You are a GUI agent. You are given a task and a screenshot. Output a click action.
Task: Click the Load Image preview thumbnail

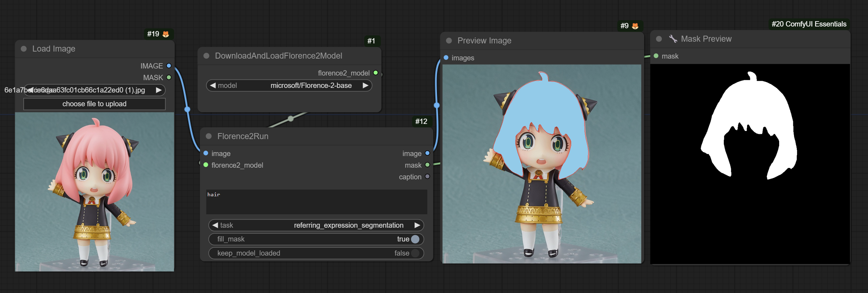click(x=94, y=192)
